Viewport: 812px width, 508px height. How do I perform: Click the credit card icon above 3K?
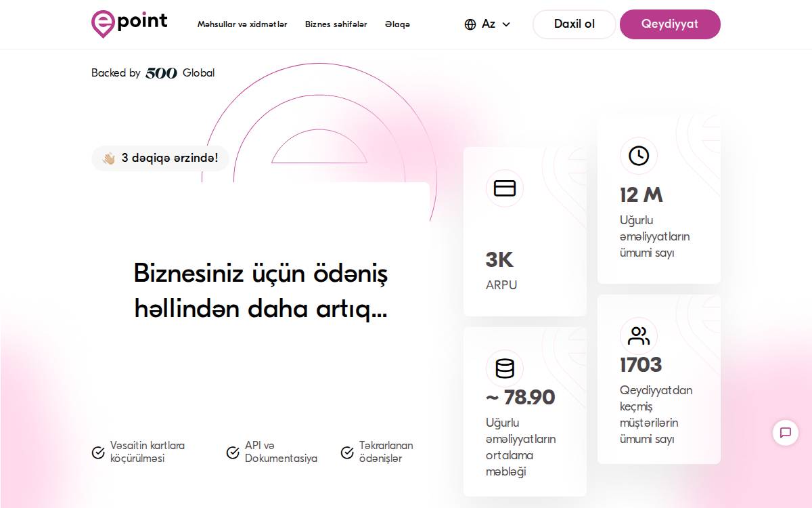point(505,188)
